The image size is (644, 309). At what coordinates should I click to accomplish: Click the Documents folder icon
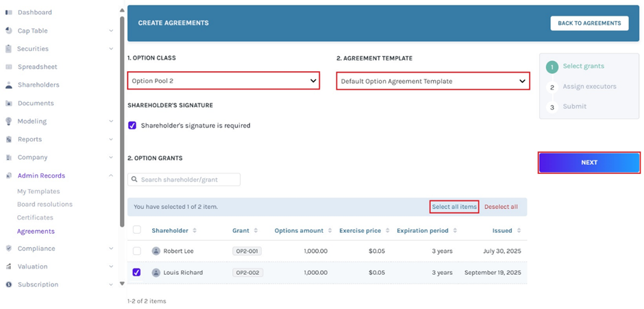point(9,103)
